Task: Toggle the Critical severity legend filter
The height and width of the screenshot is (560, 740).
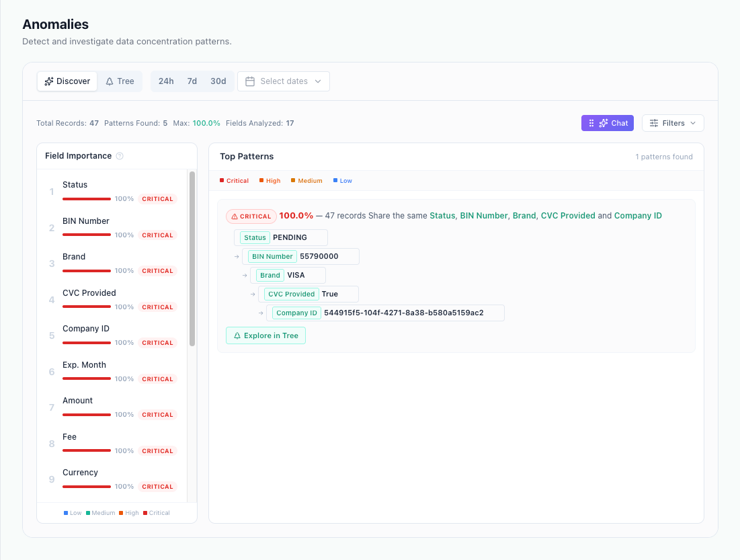Action: point(235,180)
